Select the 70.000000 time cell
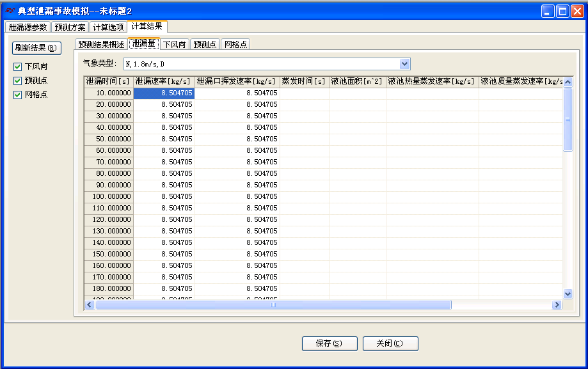Viewport: 588px width, 369px height. 109,162
